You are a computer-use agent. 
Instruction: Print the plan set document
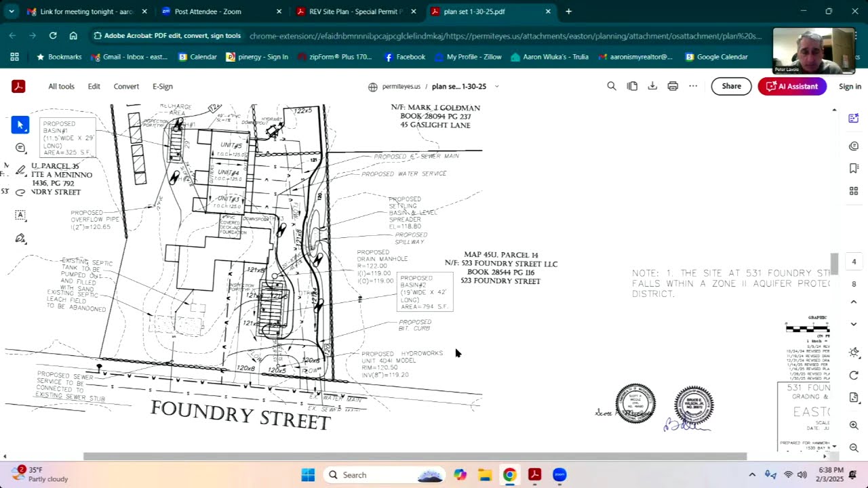pos(673,86)
